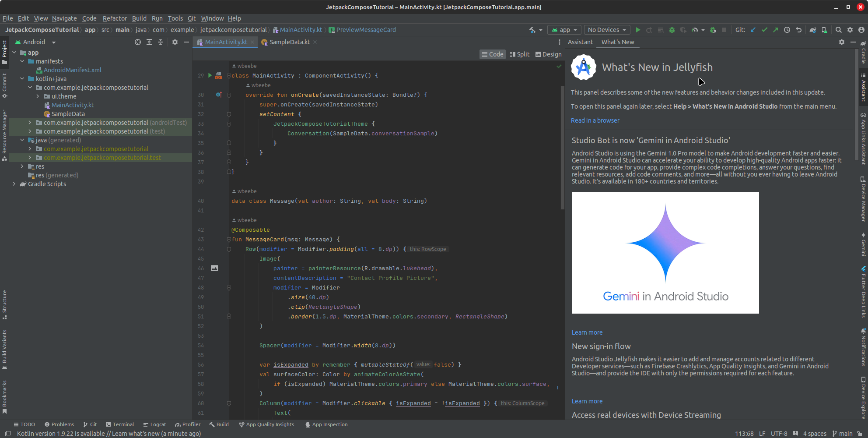Click Learn more under Gemini image

pyautogui.click(x=587, y=332)
